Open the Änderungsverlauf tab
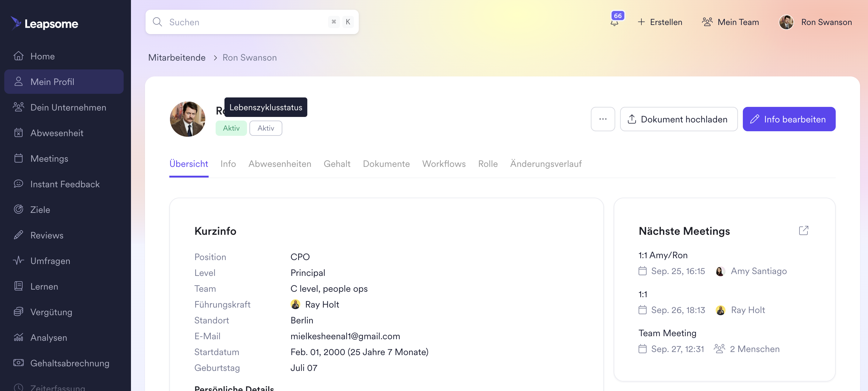The width and height of the screenshot is (868, 391). (x=546, y=164)
